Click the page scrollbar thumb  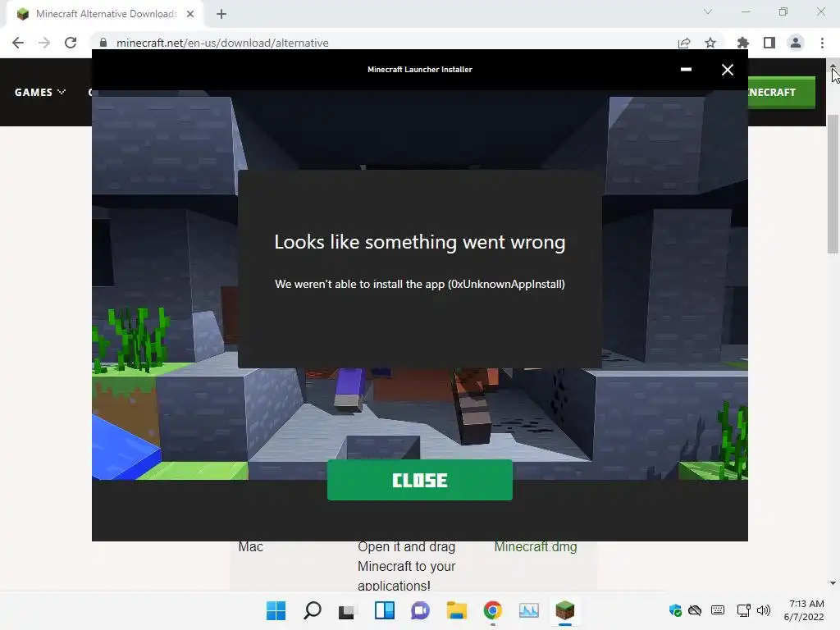click(x=833, y=184)
